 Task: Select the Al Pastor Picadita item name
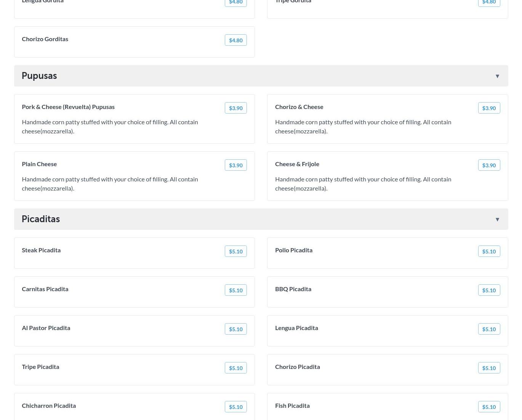46,328
